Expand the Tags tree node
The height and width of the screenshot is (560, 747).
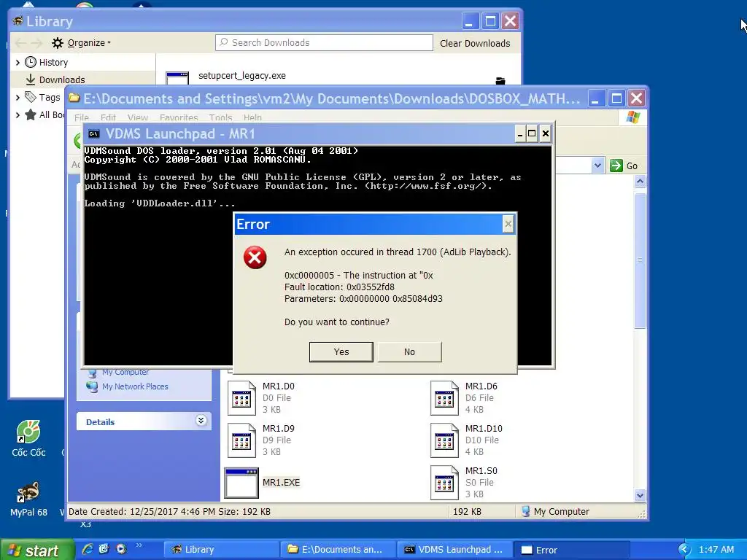(18, 98)
